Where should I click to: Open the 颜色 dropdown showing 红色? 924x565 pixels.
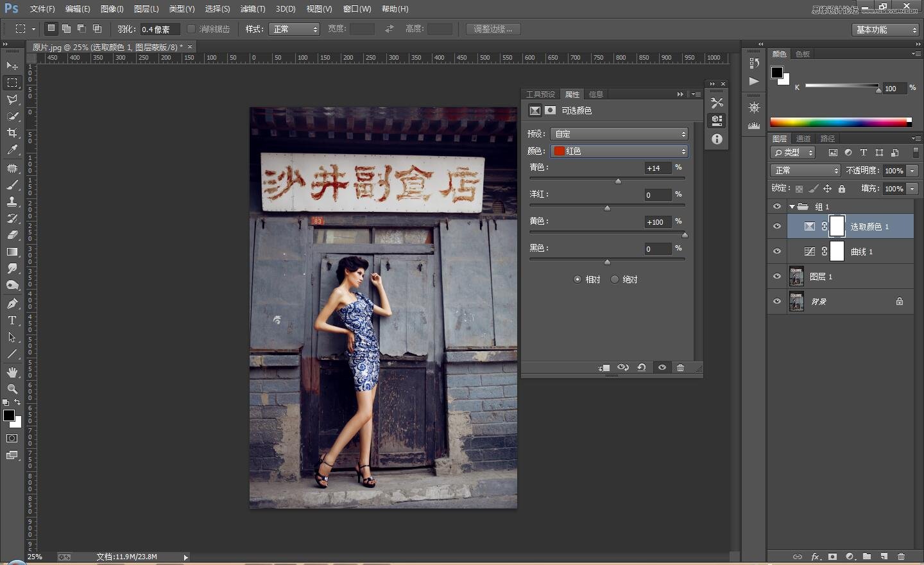pos(619,152)
